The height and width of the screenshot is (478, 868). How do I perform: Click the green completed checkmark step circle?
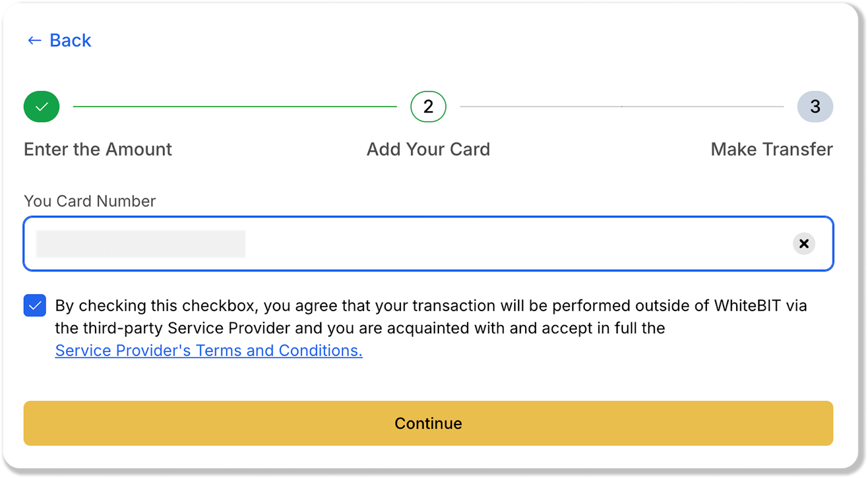[41, 107]
